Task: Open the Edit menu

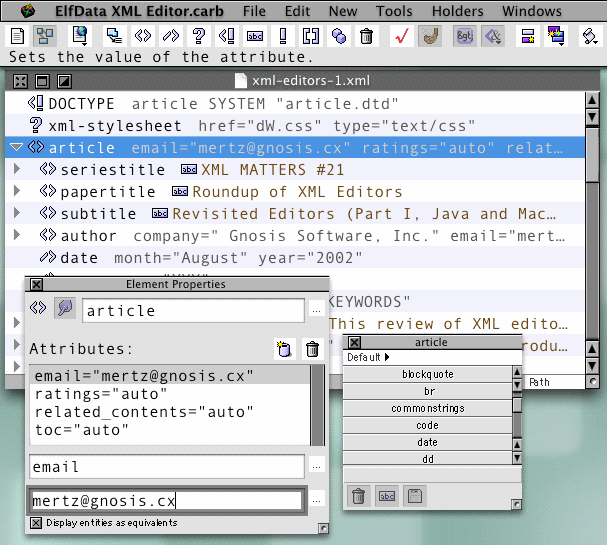Action: click(x=297, y=11)
